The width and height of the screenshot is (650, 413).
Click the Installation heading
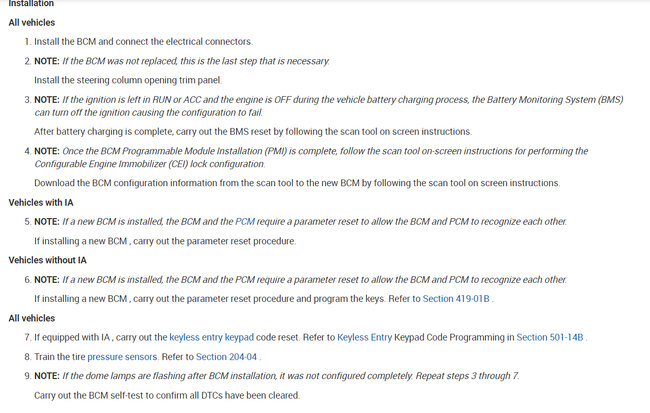pyautogui.click(x=31, y=4)
